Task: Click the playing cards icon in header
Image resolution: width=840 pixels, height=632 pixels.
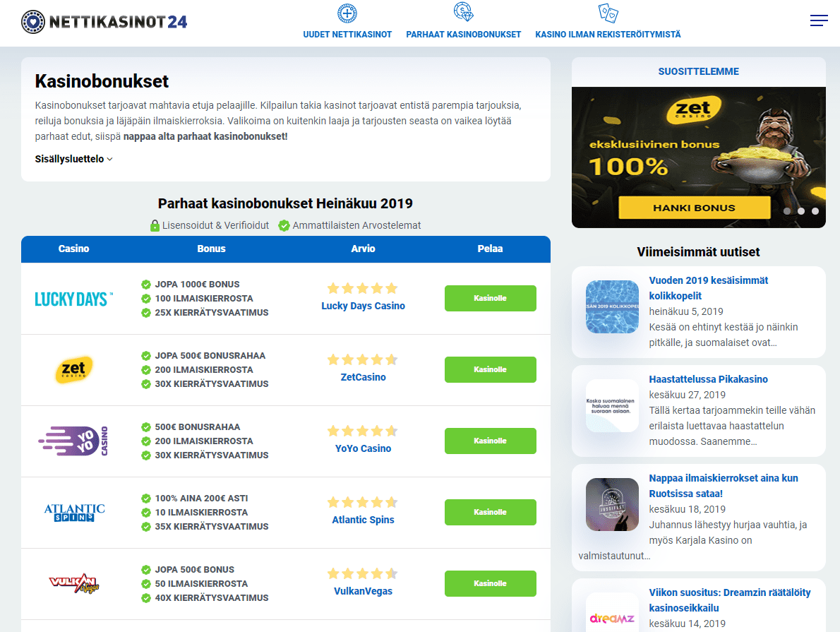Action: [x=608, y=13]
